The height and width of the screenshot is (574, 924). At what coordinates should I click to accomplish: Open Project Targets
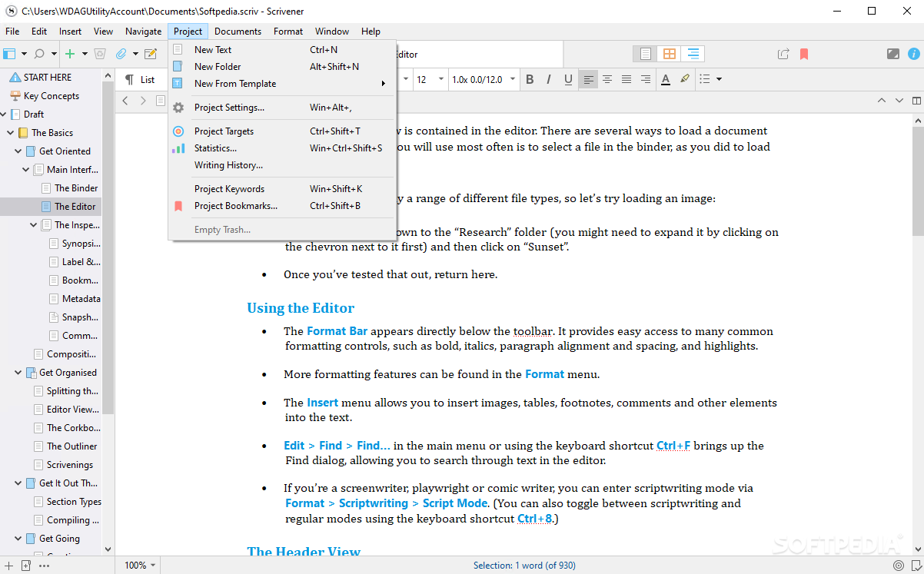point(282,131)
